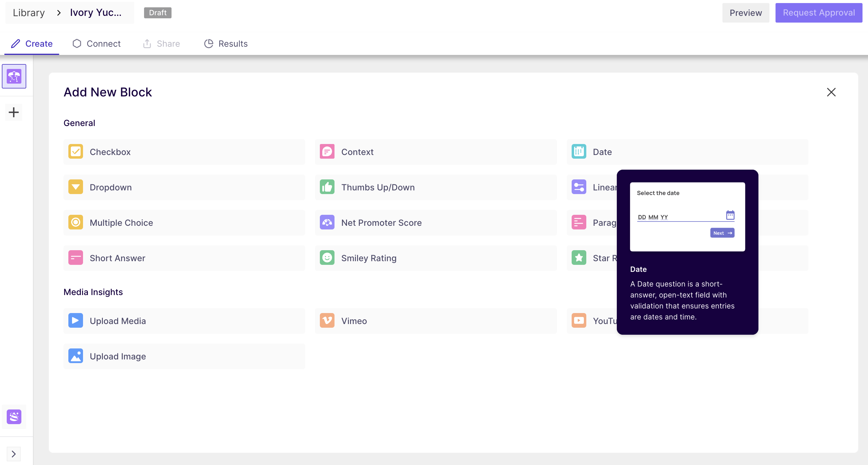Click the Context block icon

click(x=327, y=152)
